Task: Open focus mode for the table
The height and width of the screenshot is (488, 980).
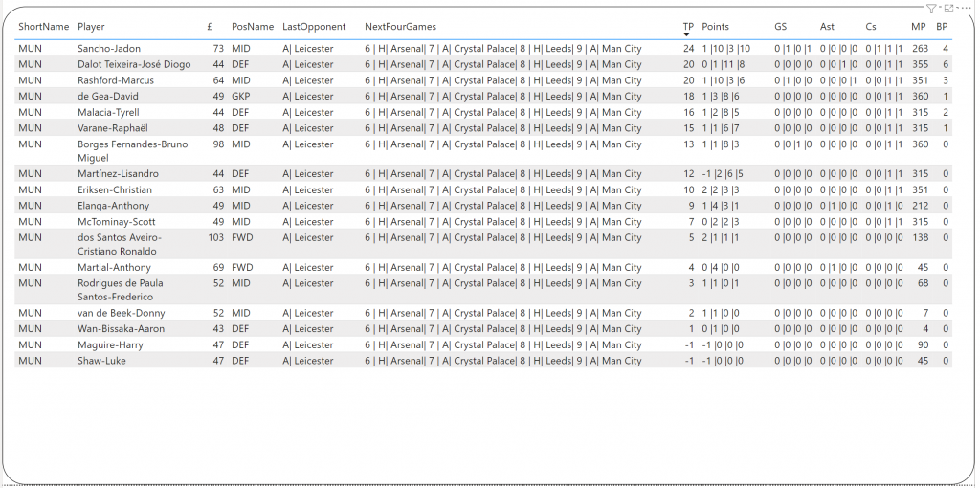Action: click(x=948, y=9)
